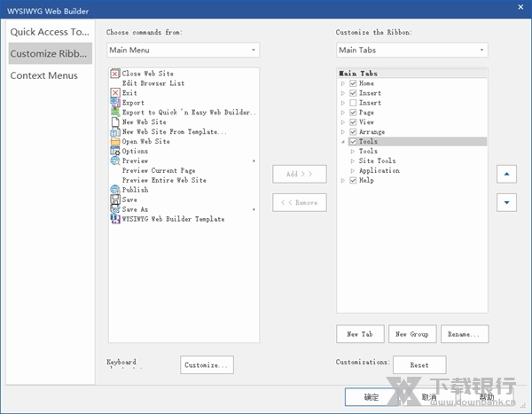This screenshot has width=532, height=414.
Task: Select the Close Web Site command icon
Action: (115, 74)
